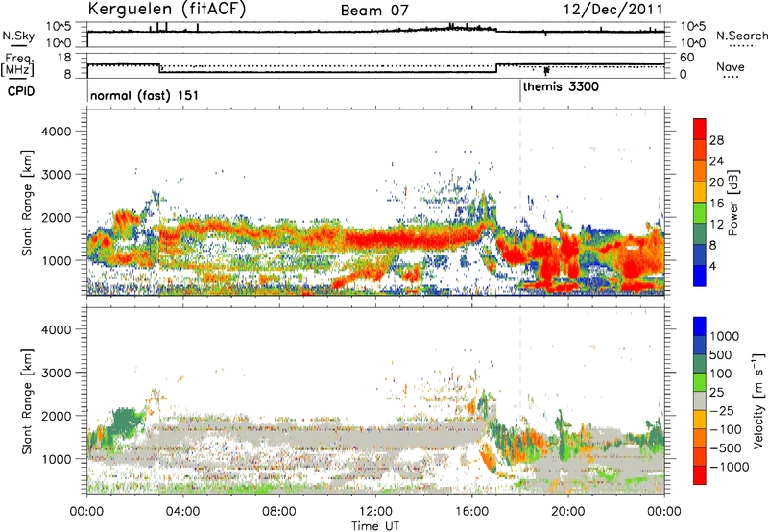The width and height of the screenshot is (768, 532).
Task: Click the '-1000' tick on Velocity colorbar
Action: pyautogui.click(x=729, y=467)
